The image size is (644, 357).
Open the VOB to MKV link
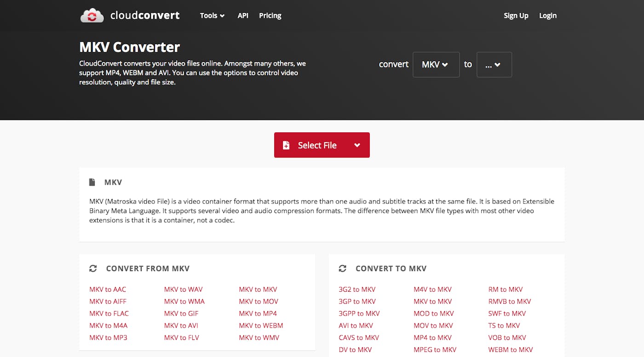[x=507, y=338]
